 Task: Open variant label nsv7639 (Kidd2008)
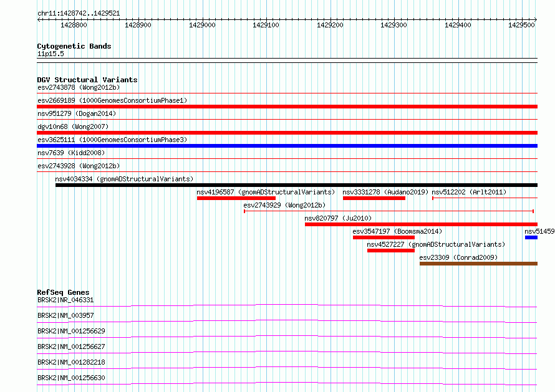point(71,153)
